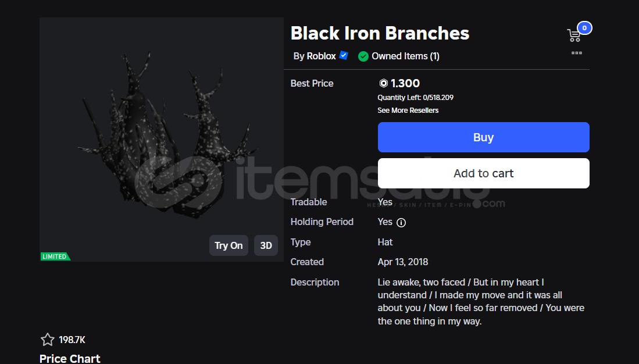
Task: Click the cart item count badge
Action: point(584,28)
